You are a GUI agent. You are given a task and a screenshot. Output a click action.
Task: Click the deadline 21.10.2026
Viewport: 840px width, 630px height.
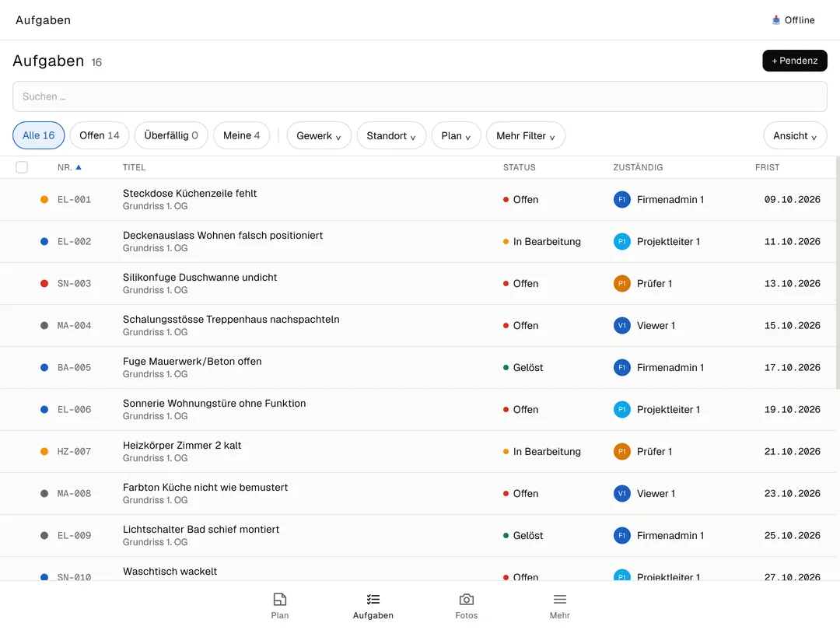[x=793, y=452]
